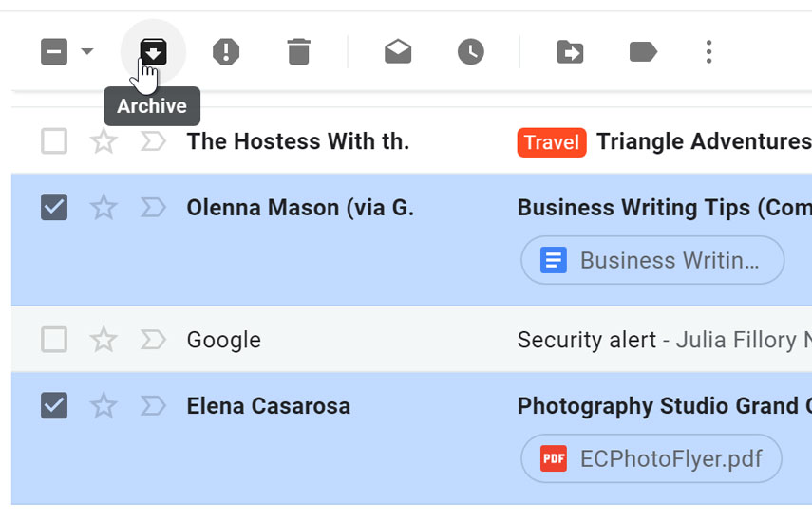The image size is (812, 520).
Task: Expand the select dropdown arrow
Action: point(87,51)
